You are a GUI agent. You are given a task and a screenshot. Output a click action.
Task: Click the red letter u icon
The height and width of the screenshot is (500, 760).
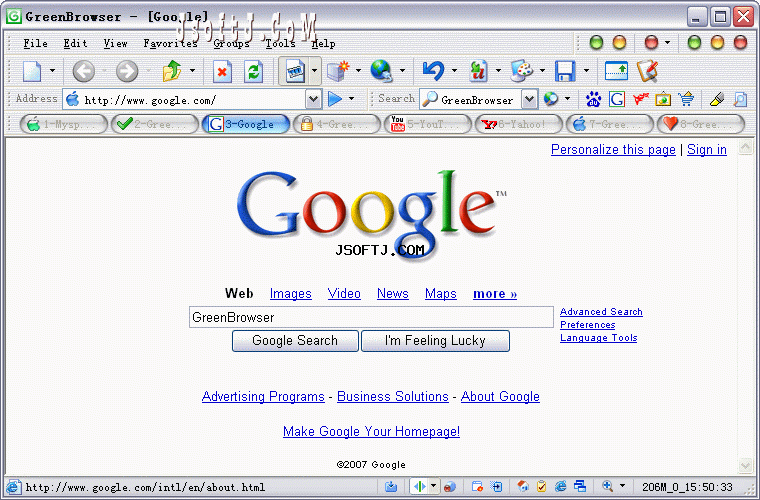[478, 71]
